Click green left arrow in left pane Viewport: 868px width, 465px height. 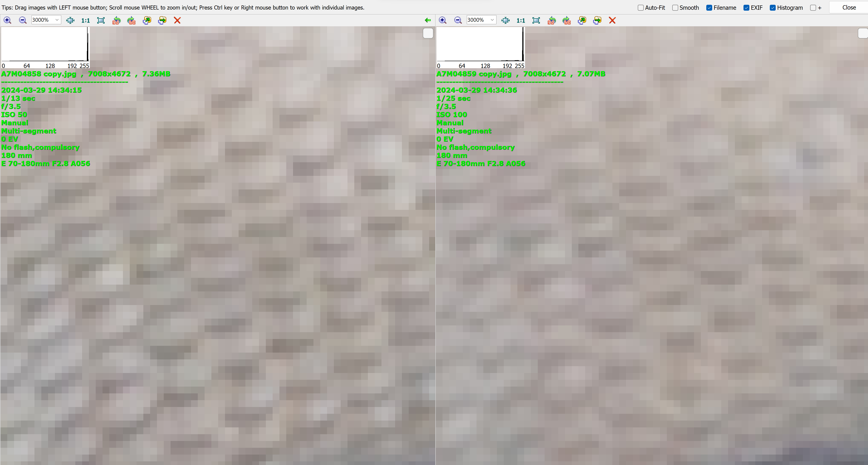point(428,20)
